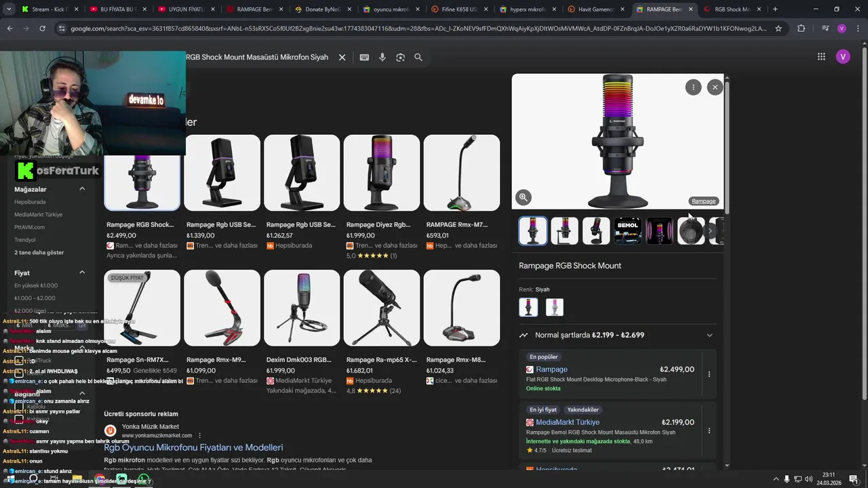The height and width of the screenshot is (488, 868).
Task: Open Google Lens image search
Action: pyautogui.click(x=400, y=58)
